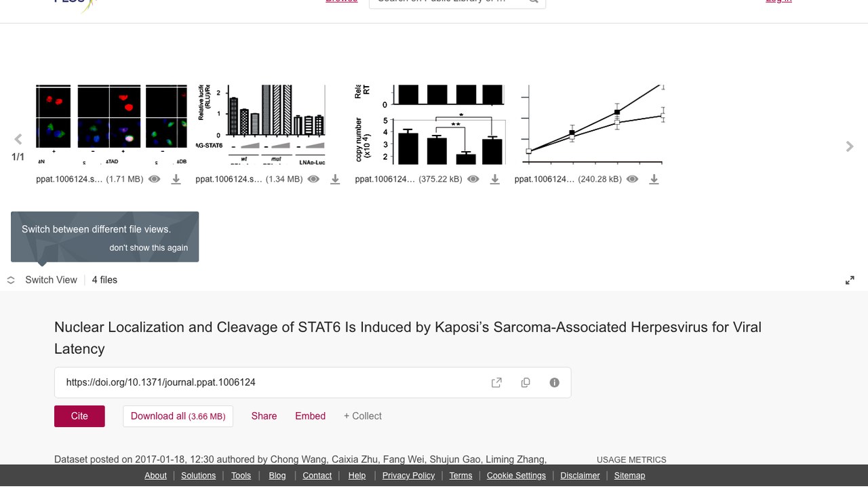Viewport: 868px width, 488px height.
Task: Dismiss tooltip with don't show this again
Action: tap(149, 247)
